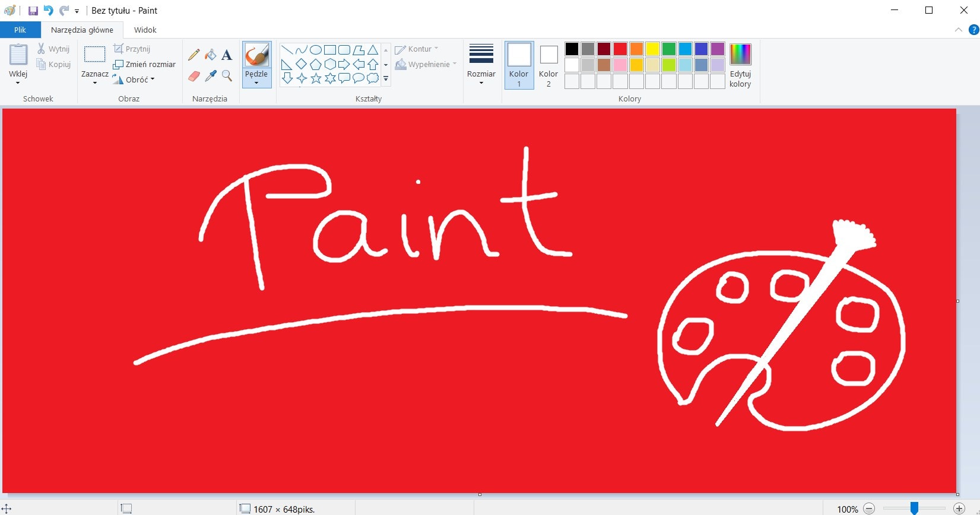Choose the Rounded rectangle shape

click(x=344, y=50)
